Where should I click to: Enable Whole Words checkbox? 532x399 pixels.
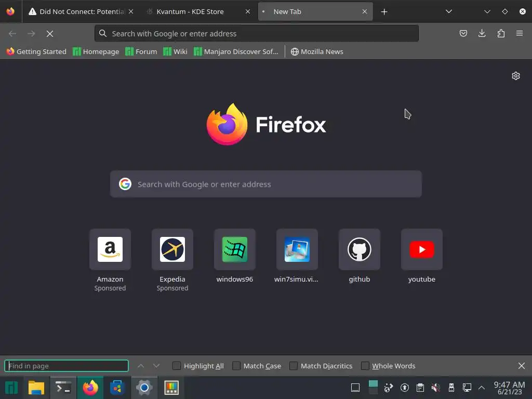pyautogui.click(x=365, y=366)
